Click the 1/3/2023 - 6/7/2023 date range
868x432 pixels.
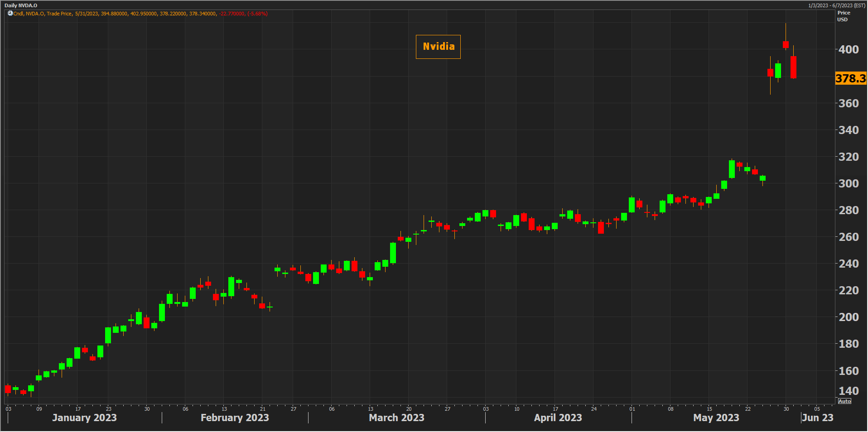(x=836, y=5)
